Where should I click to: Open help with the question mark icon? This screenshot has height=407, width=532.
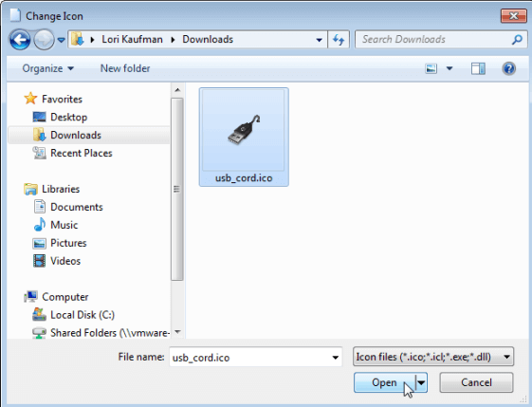pos(509,69)
